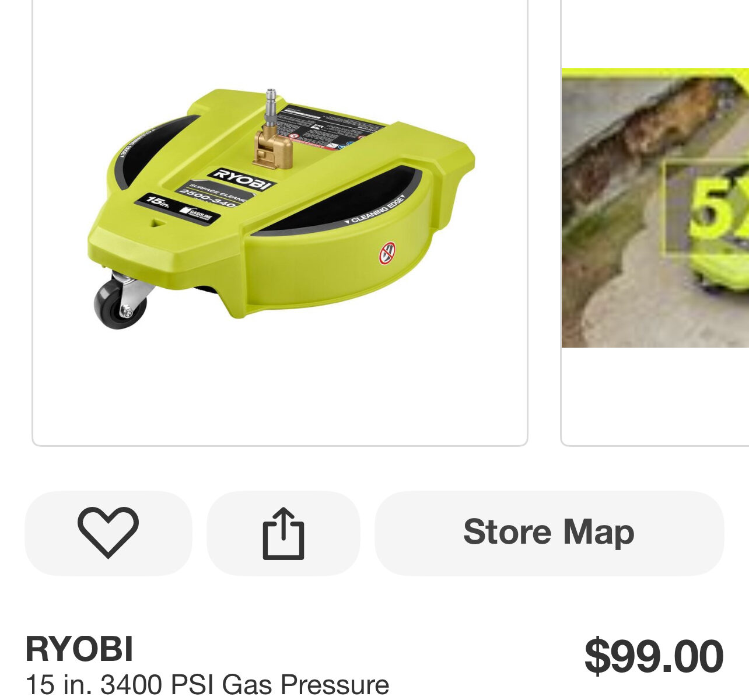Tap the caster wheel on the product photo
This screenshot has height=700, width=749.
tap(121, 303)
